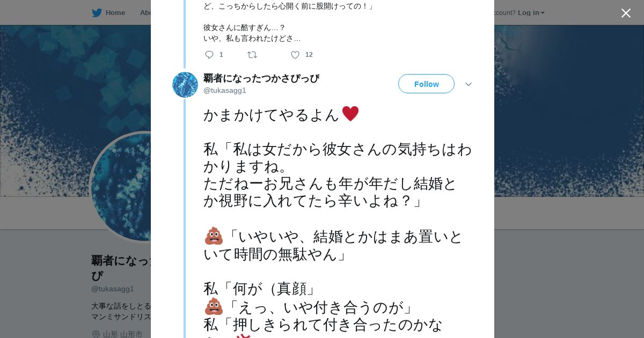Click the location pin icon for 山形市

pyautogui.click(x=96, y=334)
